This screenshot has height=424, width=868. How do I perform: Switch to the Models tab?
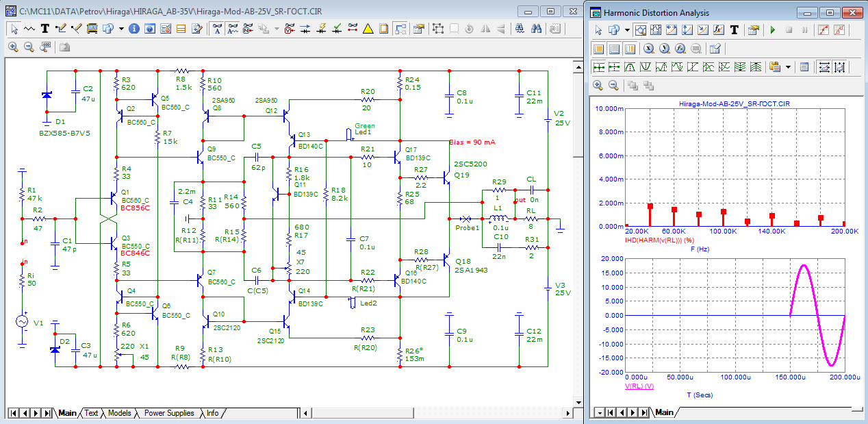[119, 413]
